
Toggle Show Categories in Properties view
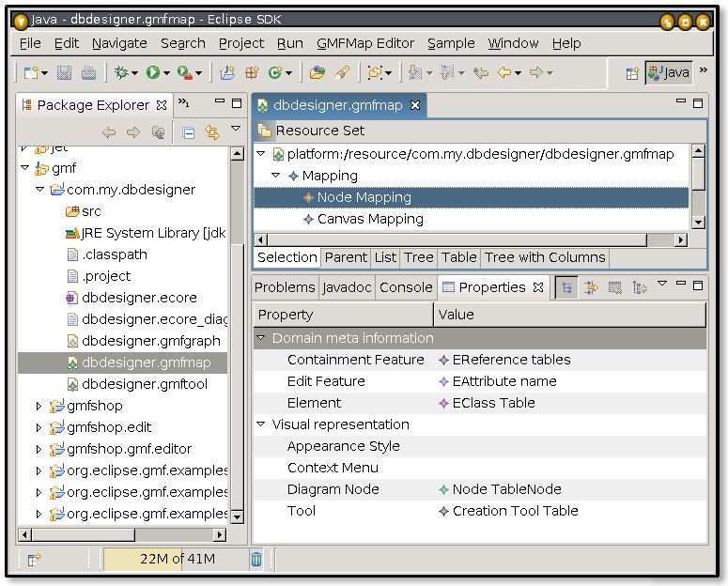pyautogui.click(x=566, y=288)
